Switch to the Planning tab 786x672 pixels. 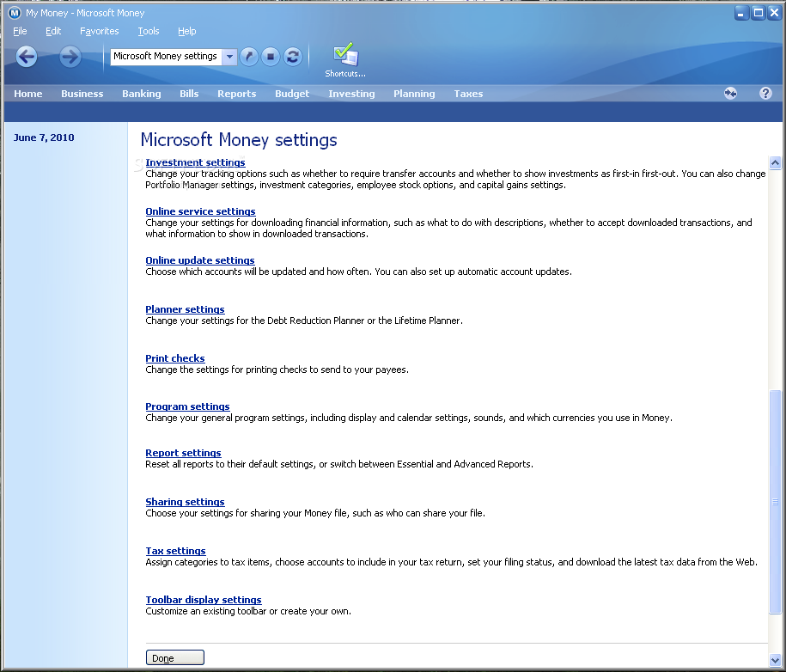pyautogui.click(x=414, y=94)
